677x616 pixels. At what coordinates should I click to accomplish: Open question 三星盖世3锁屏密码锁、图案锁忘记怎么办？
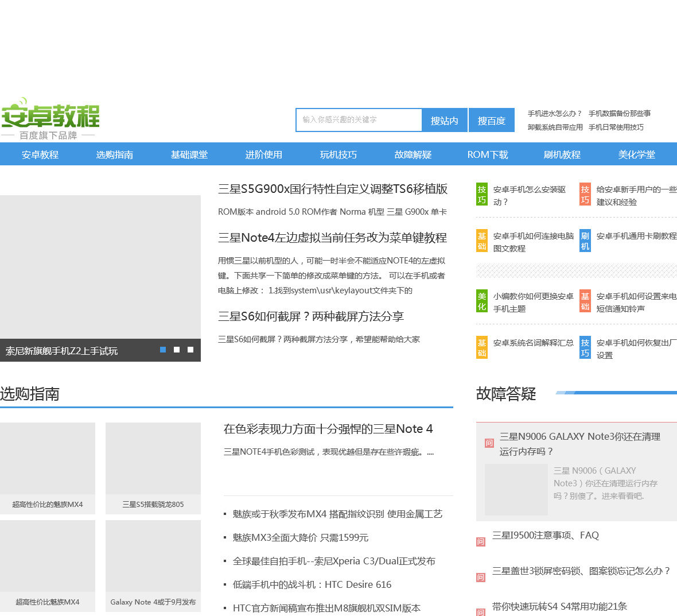pyautogui.click(x=581, y=571)
